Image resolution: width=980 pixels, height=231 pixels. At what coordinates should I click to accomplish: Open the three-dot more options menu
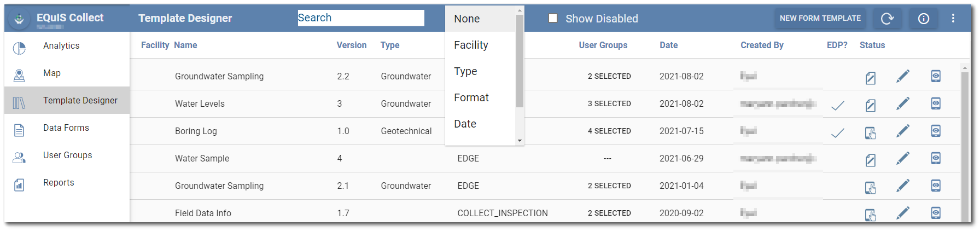click(953, 19)
